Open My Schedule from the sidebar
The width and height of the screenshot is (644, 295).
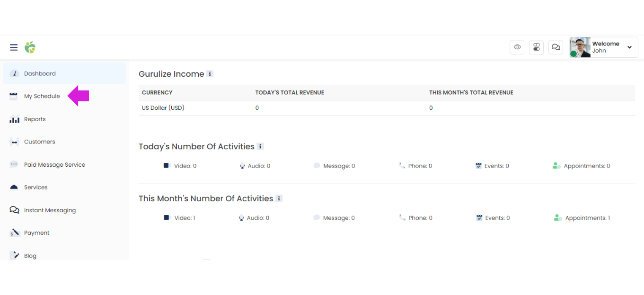click(x=42, y=96)
